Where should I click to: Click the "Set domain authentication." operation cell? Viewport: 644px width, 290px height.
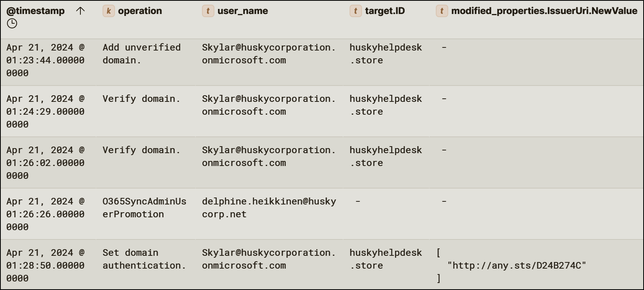tap(144, 259)
